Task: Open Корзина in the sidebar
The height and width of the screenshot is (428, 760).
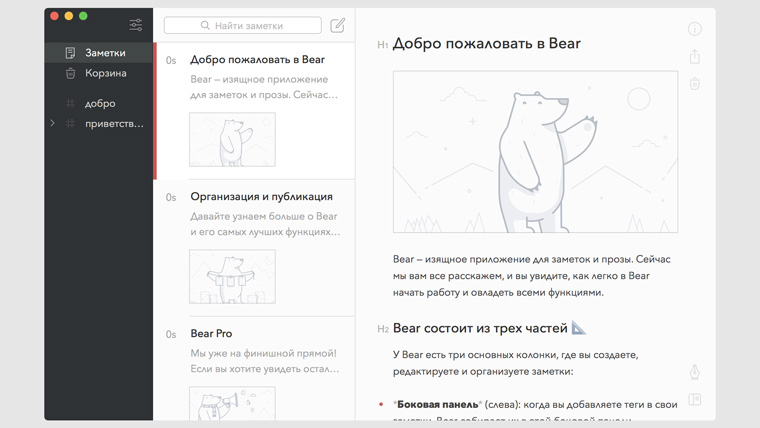Action: 99,73
